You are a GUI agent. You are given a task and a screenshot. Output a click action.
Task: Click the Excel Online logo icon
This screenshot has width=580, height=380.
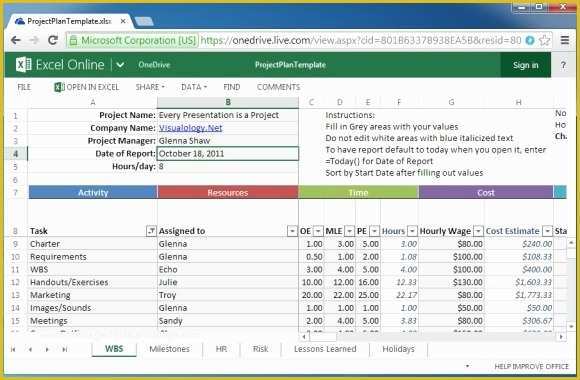pyautogui.click(x=23, y=65)
